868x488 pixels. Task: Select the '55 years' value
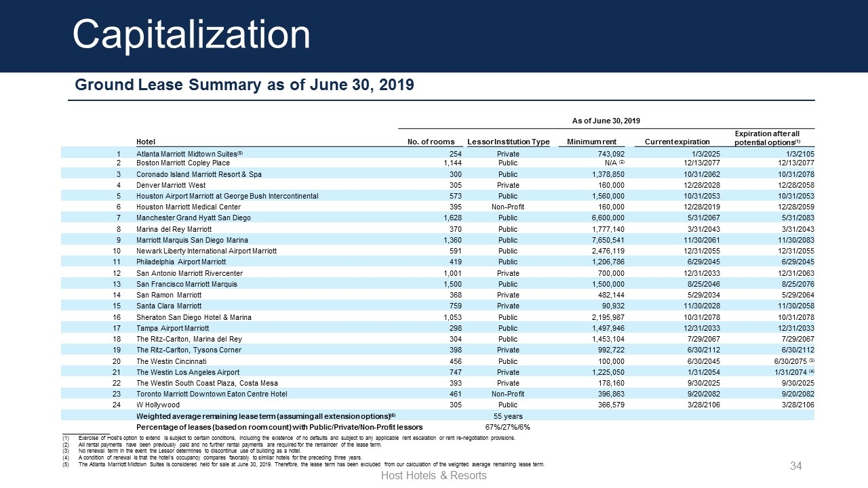(508, 415)
